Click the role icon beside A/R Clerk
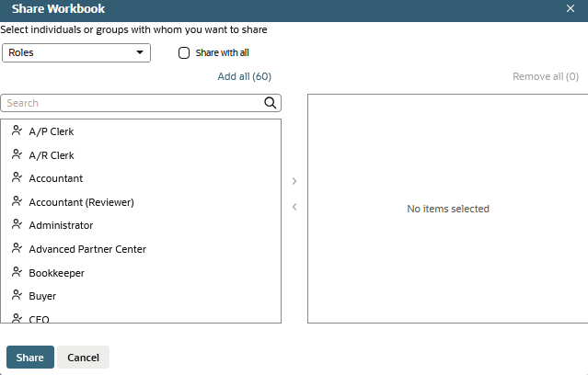588x375 pixels. pos(17,154)
